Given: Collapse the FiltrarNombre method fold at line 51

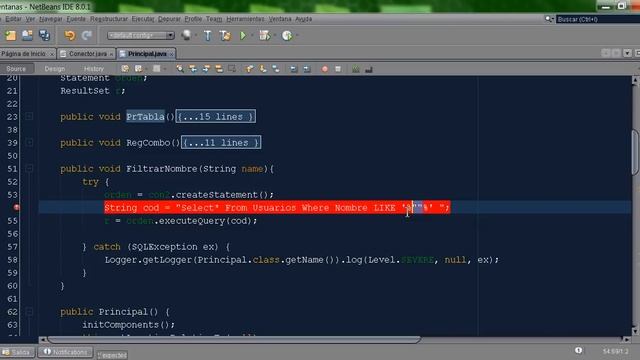Looking at the screenshot, I should point(29,168).
